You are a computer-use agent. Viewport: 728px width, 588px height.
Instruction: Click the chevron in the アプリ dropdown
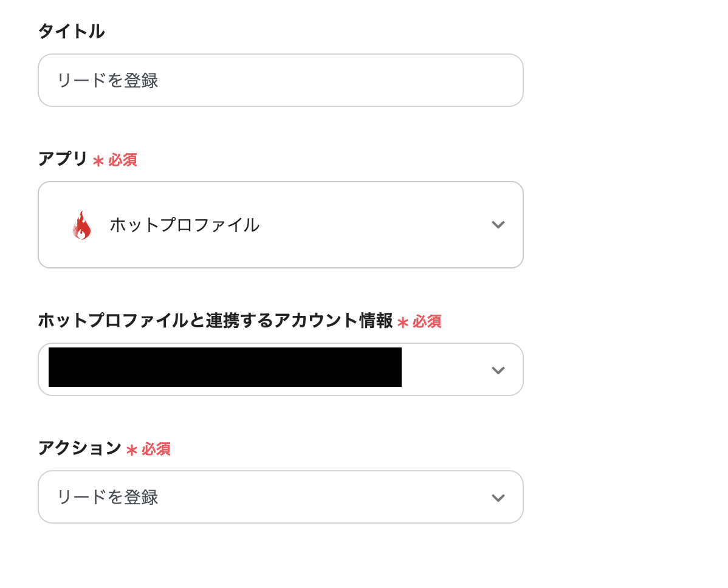tap(498, 225)
